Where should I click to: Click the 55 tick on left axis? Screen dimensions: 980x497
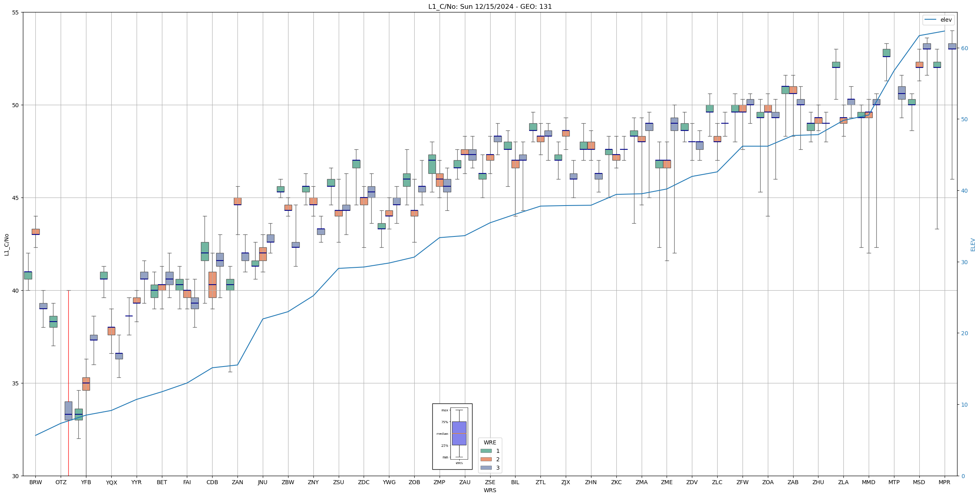coord(15,12)
